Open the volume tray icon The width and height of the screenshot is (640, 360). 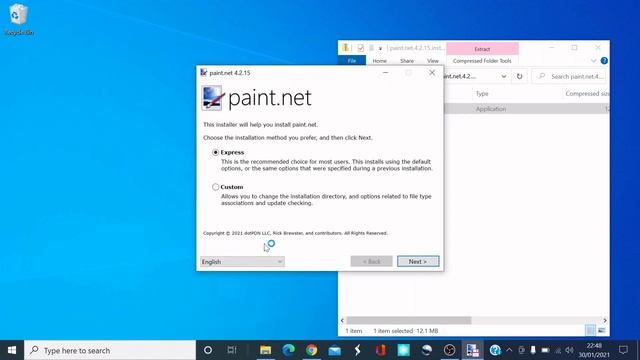[569, 350]
